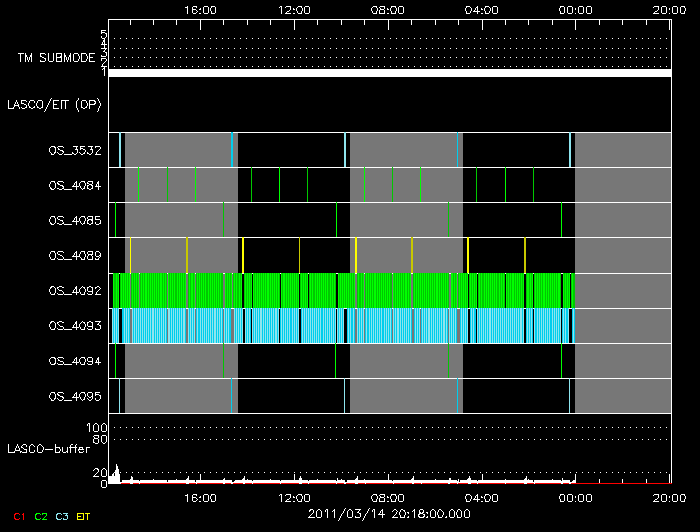Click the 16:00 tick on bottom axis
700x532 pixels.
pyautogui.click(x=201, y=497)
